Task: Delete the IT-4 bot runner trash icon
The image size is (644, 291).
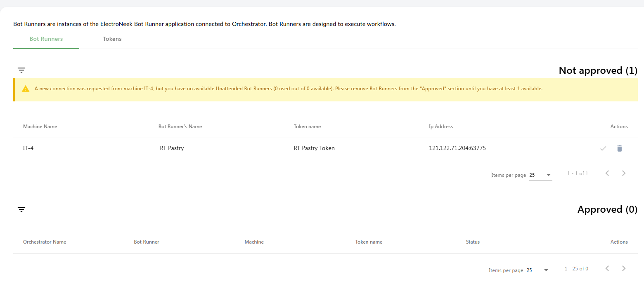Action: coord(619,148)
